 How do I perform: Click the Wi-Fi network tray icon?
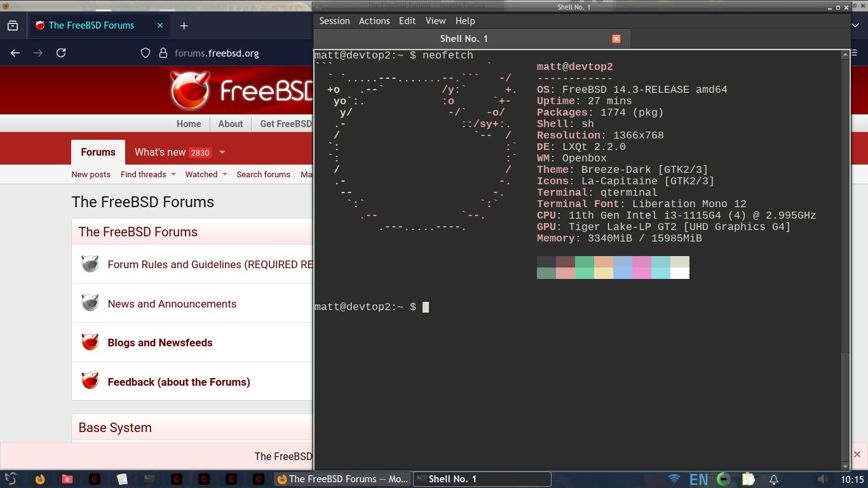click(x=674, y=478)
